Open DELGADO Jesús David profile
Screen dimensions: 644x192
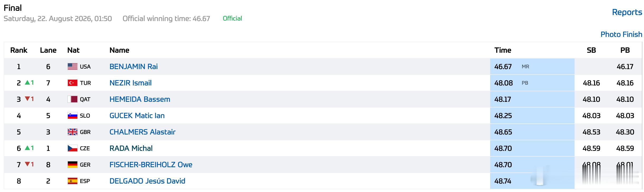click(147, 181)
